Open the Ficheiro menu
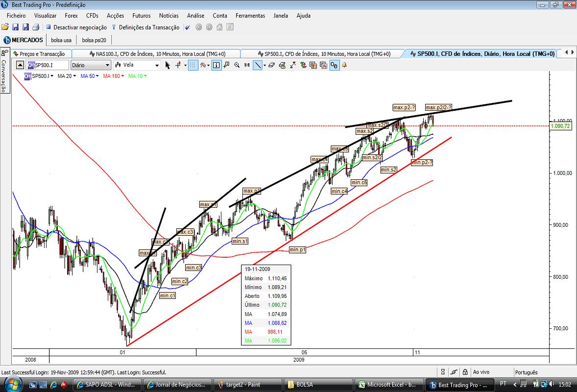The height and width of the screenshot is (392, 577). [x=16, y=16]
